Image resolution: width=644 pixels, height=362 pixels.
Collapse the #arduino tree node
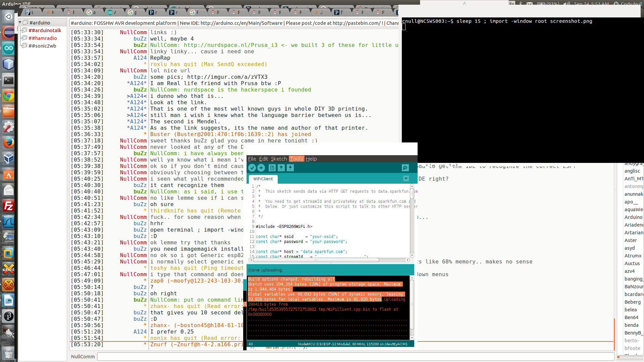coord(20,22)
